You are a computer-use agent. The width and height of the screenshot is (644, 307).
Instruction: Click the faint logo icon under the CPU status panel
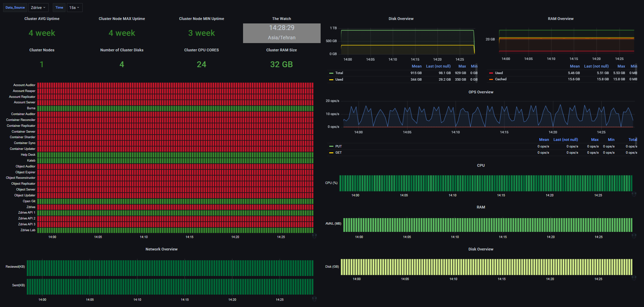click(x=634, y=194)
